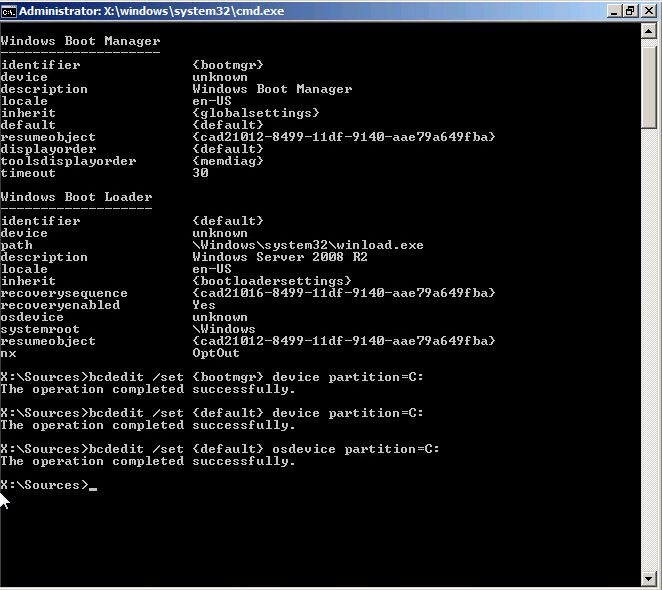Click 'Windows Boot Manager' description value
This screenshot has height=590, width=662.
point(272,89)
